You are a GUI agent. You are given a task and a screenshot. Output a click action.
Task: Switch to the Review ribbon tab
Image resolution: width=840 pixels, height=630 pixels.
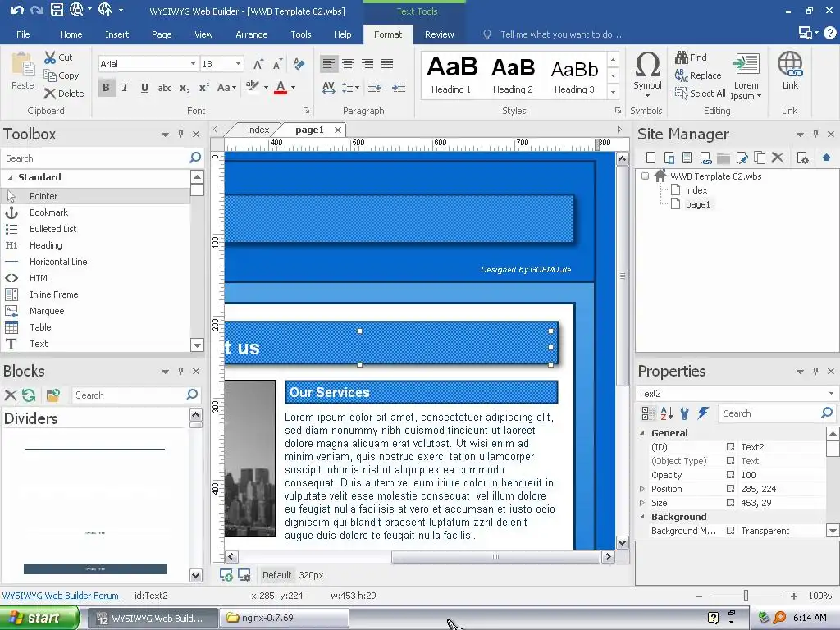coord(440,34)
